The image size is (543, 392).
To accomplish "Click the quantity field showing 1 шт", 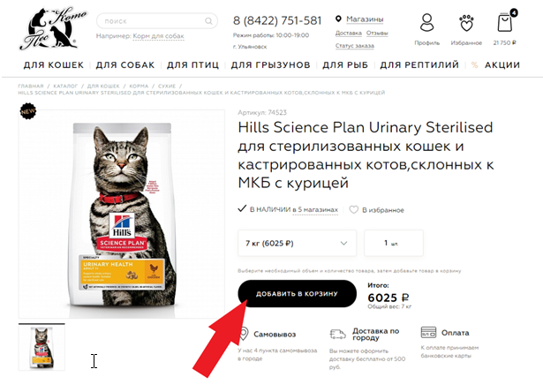I will click(x=394, y=243).
